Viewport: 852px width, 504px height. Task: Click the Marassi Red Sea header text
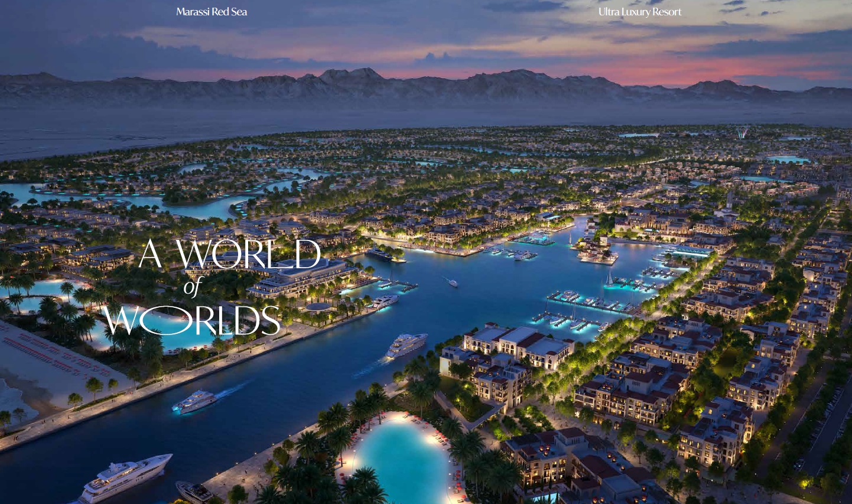pyautogui.click(x=212, y=12)
